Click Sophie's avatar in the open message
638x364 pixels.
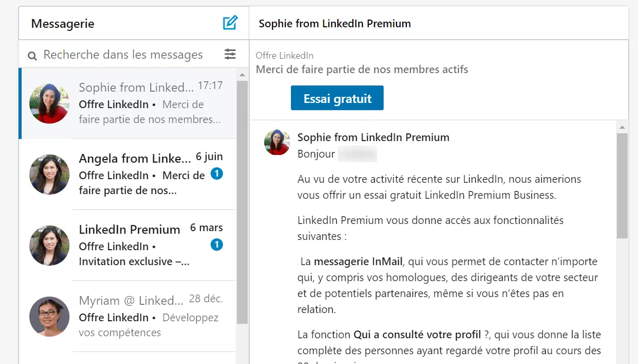(277, 143)
